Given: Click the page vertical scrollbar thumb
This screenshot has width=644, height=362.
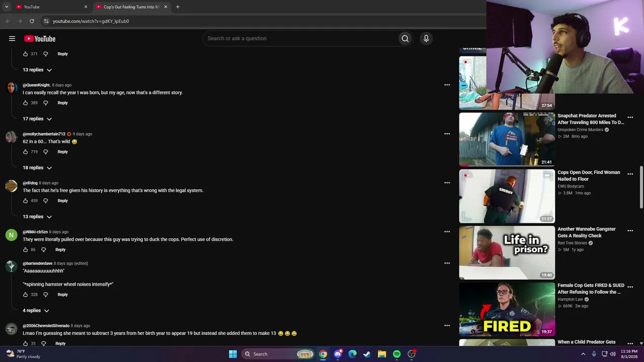Looking at the screenshot, I should coord(641,187).
